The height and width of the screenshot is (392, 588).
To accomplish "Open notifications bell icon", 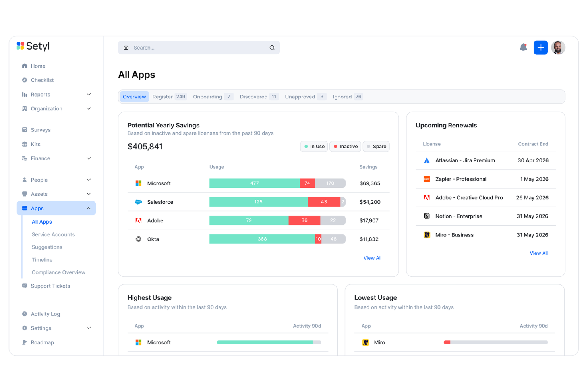I will click(x=524, y=48).
